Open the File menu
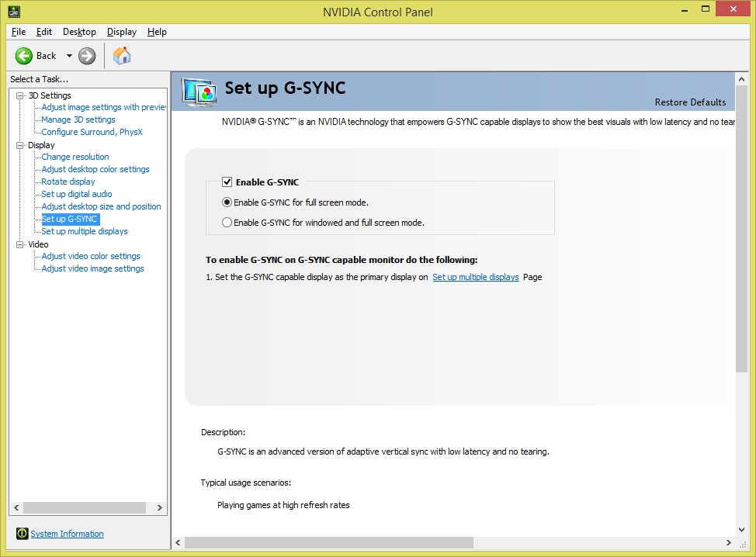Viewport: 756px width, 557px height. click(x=19, y=32)
